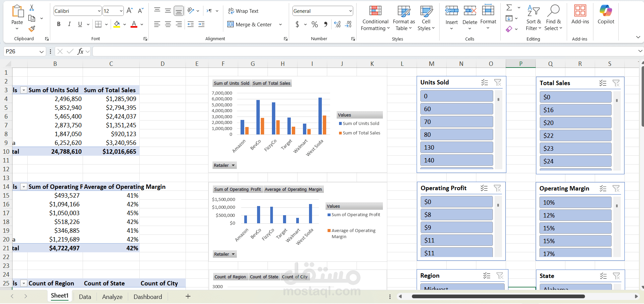Select 60 in Units Sold slicer
This screenshot has width=644, height=304.
[456, 109]
